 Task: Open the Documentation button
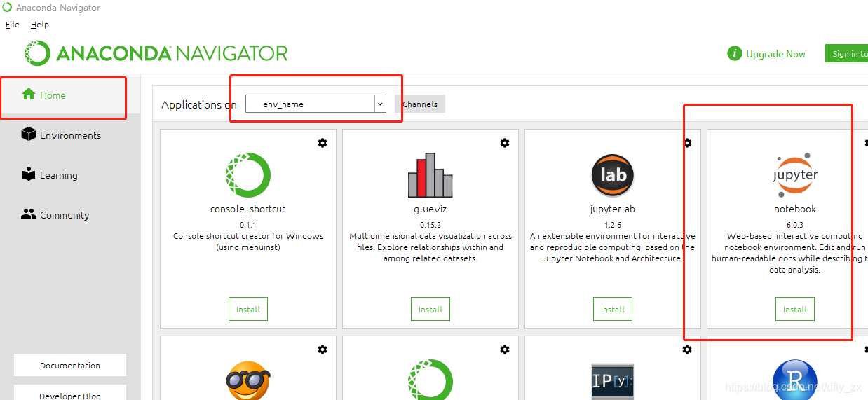click(x=70, y=365)
